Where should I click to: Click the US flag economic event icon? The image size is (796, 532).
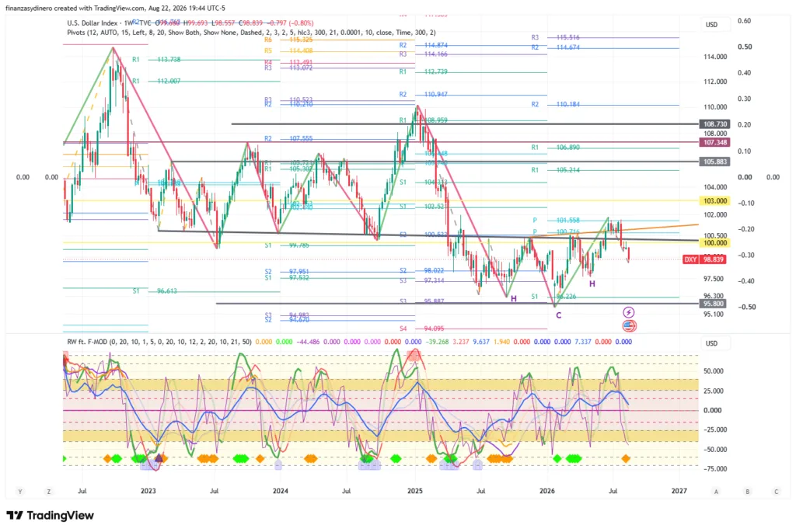tap(629, 325)
